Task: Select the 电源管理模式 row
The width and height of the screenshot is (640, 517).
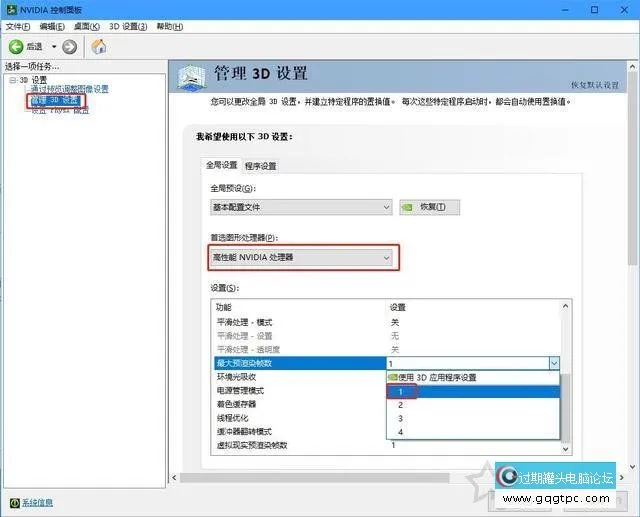Action: coord(300,391)
